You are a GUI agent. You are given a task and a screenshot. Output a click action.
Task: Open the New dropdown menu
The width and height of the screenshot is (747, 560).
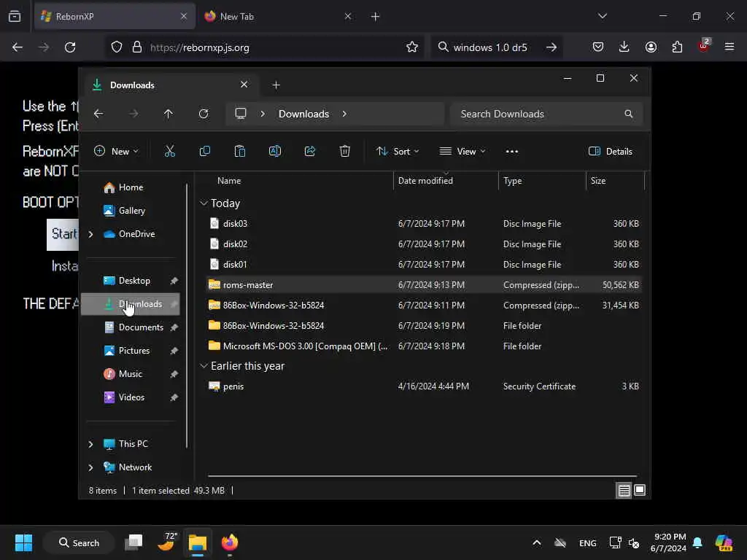[116, 152]
